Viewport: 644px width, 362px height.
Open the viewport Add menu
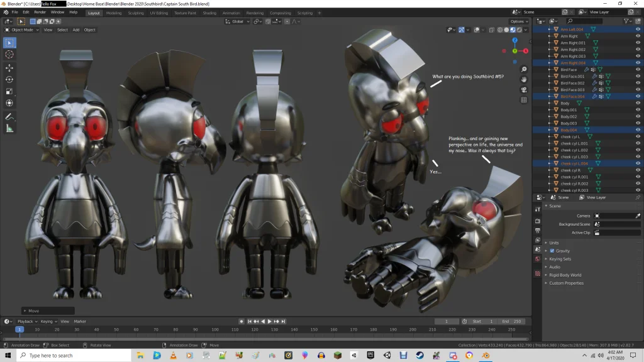point(76,30)
